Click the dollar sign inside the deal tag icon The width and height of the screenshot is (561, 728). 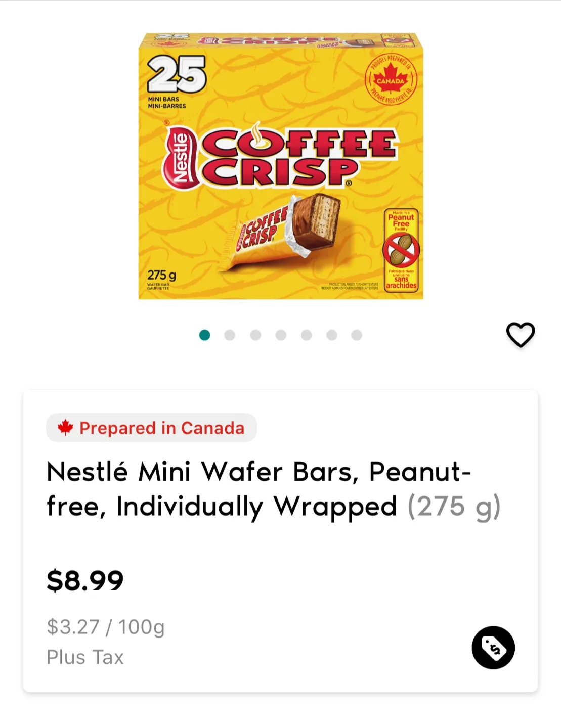494,651
